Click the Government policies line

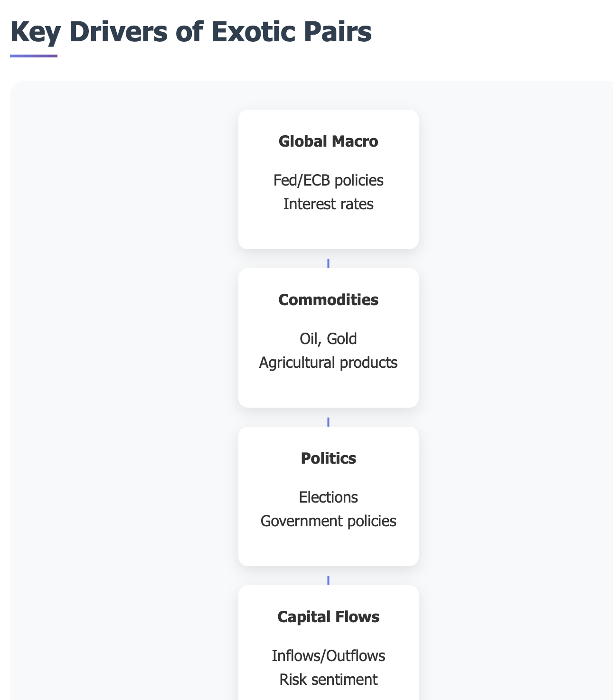click(329, 521)
